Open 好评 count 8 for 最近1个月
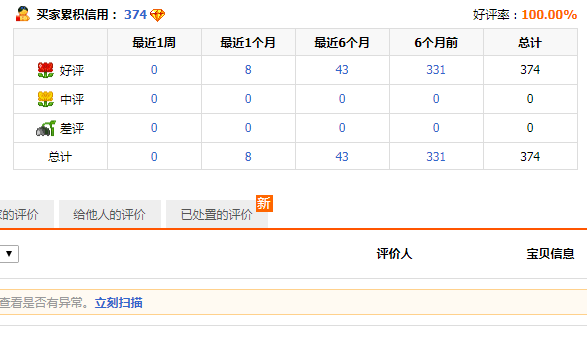The image size is (587, 362). pyautogui.click(x=248, y=70)
